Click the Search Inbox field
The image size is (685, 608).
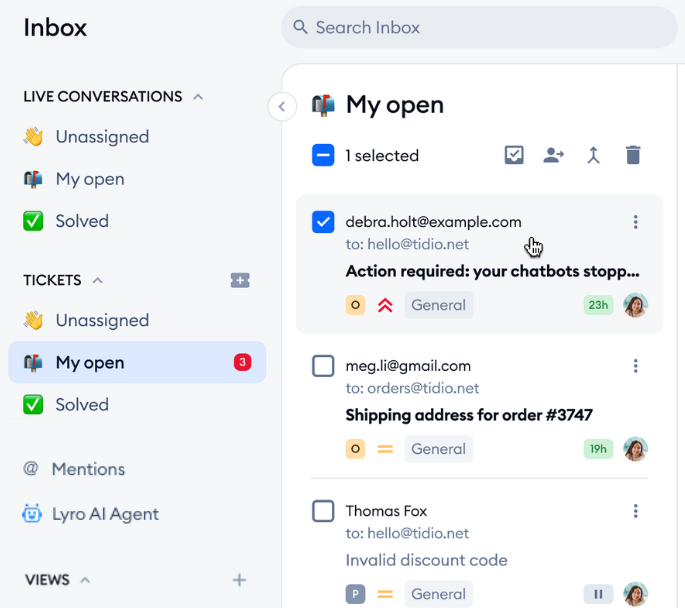click(480, 28)
